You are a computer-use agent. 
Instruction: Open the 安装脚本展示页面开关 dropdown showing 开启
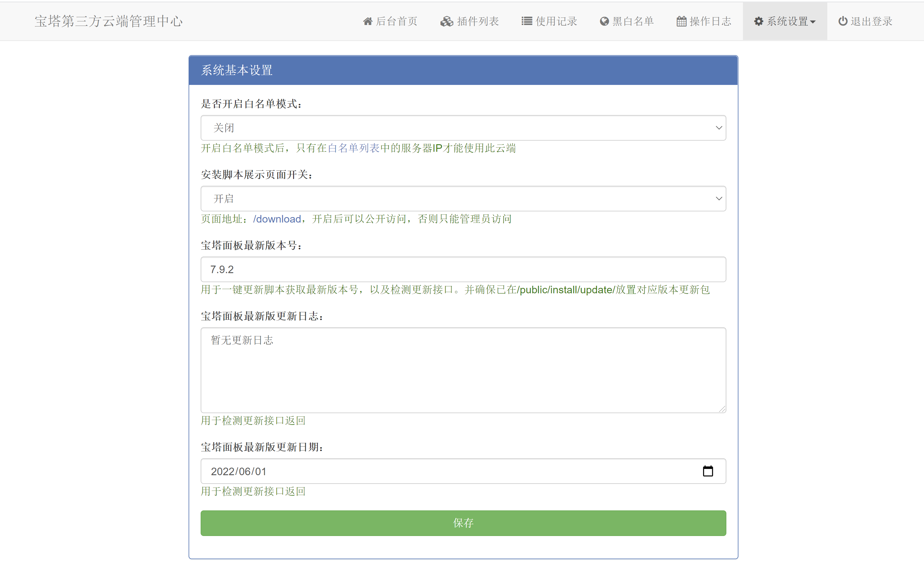463,199
